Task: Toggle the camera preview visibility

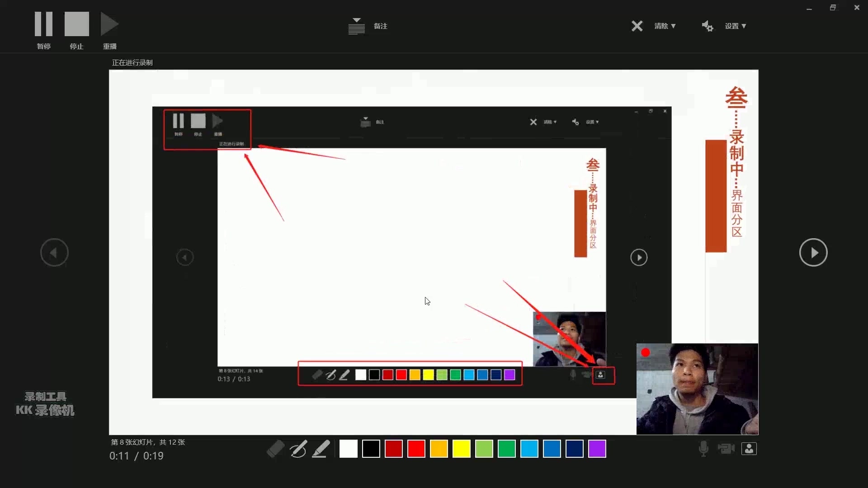Action: (749, 449)
